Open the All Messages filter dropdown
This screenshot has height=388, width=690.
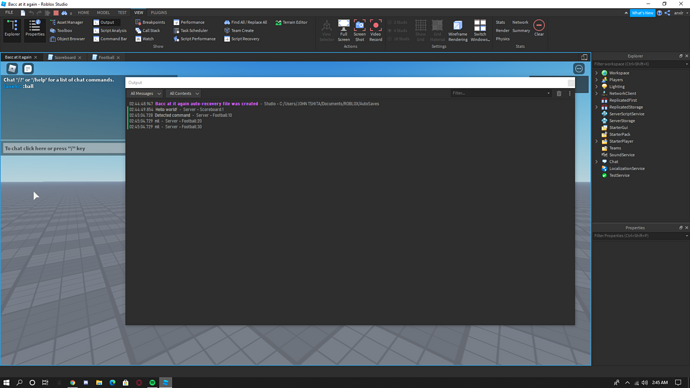[x=145, y=93]
